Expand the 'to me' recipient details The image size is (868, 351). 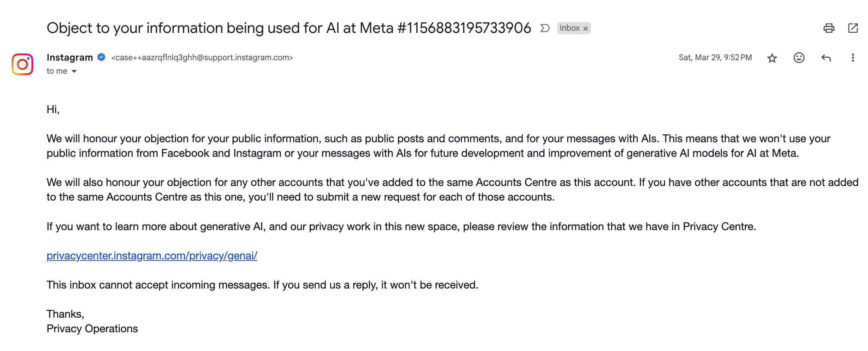tap(74, 71)
